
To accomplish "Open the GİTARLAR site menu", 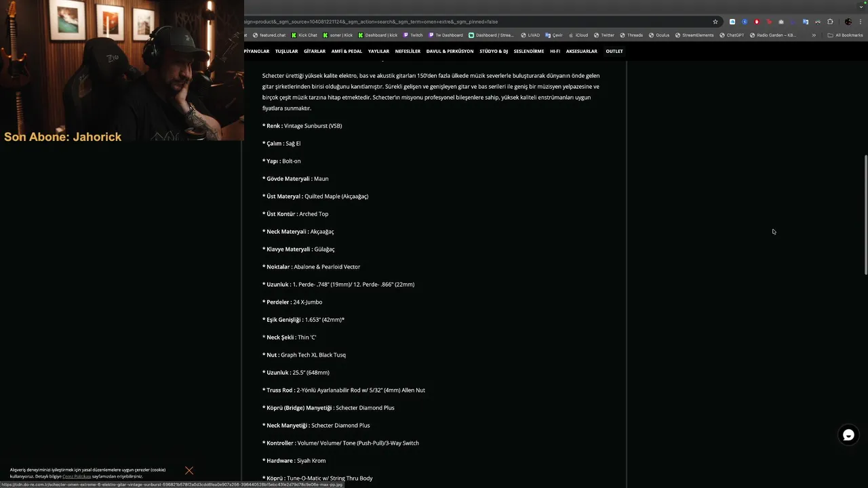I will [x=315, y=52].
